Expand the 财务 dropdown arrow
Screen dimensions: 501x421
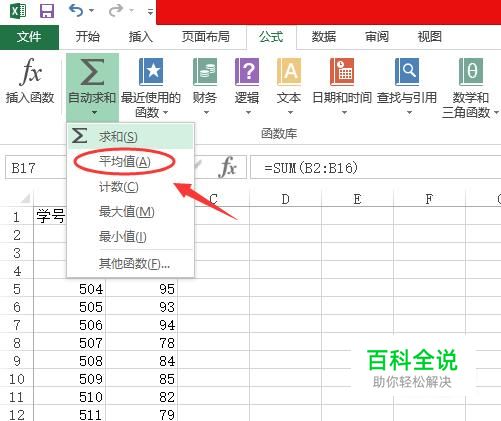click(x=206, y=113)
